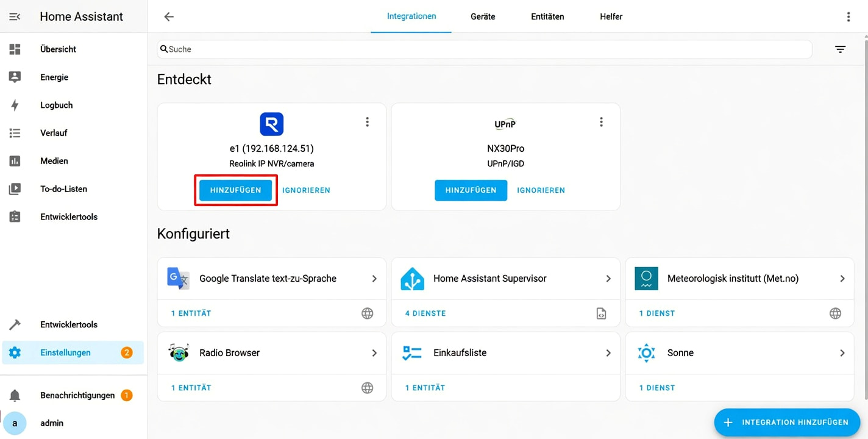868x439 pixels.
Task: Open Einstellungen via the gear icon
Action: (15, 352)
